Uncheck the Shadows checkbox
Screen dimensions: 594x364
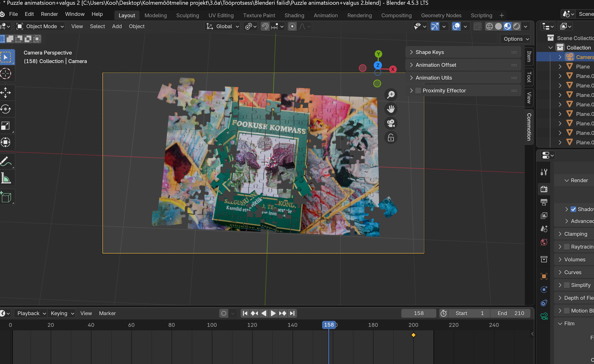tap(574, 209)
